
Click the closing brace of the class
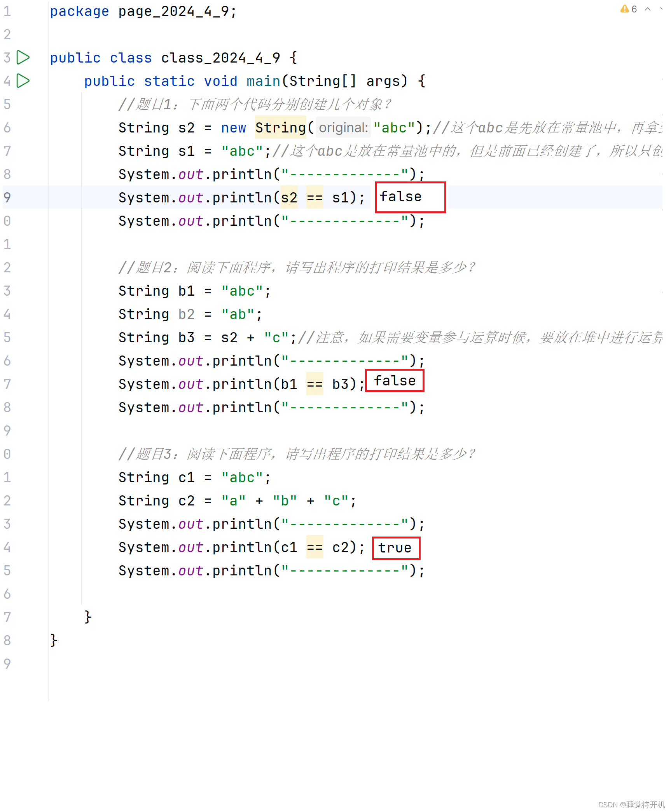[54, 641]
